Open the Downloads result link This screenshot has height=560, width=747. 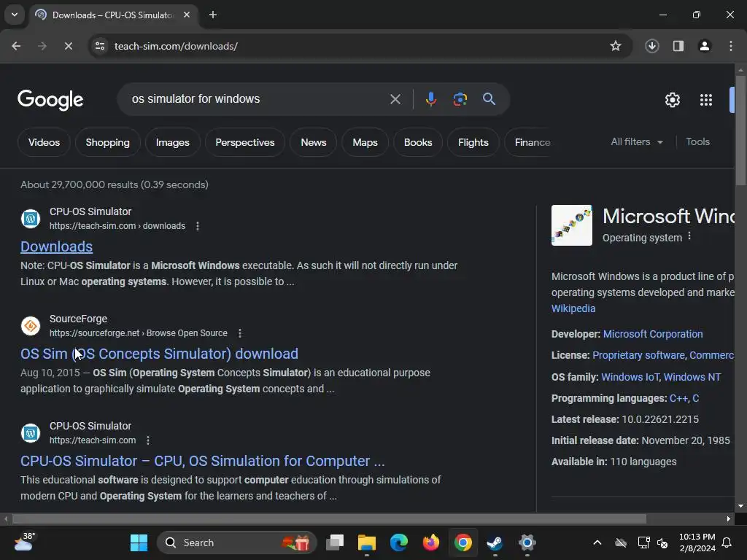57,246
